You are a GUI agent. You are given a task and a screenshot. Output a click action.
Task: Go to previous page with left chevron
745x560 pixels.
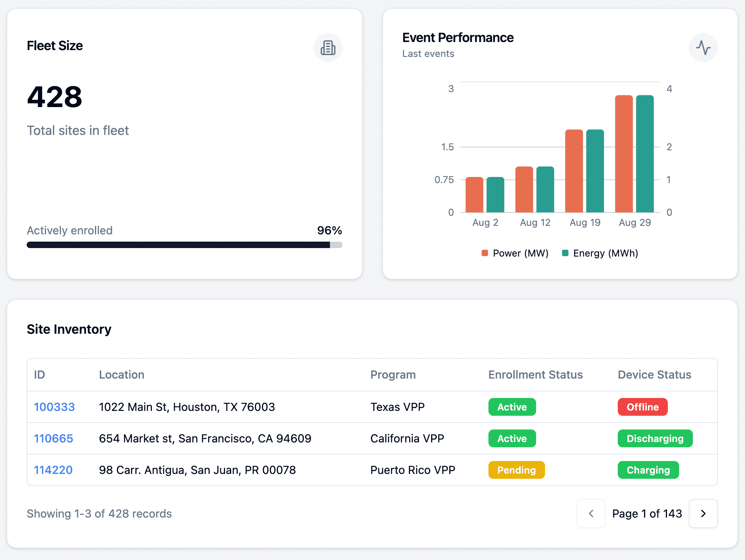[x=591, y=514]
